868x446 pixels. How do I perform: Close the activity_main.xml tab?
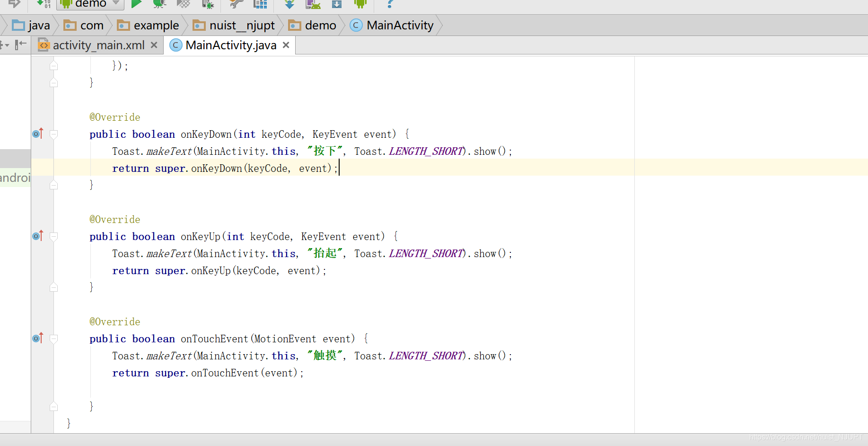tap(154, 45)
